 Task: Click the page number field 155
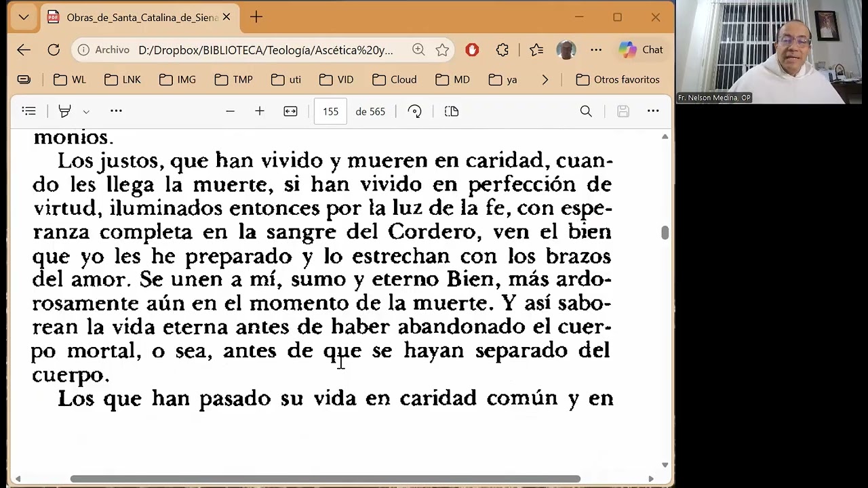point(330,111)
